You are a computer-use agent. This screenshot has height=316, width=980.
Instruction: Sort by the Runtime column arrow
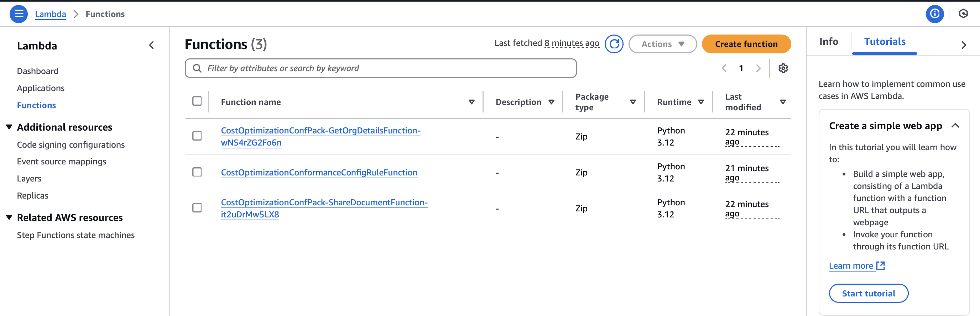pos(701,102)
